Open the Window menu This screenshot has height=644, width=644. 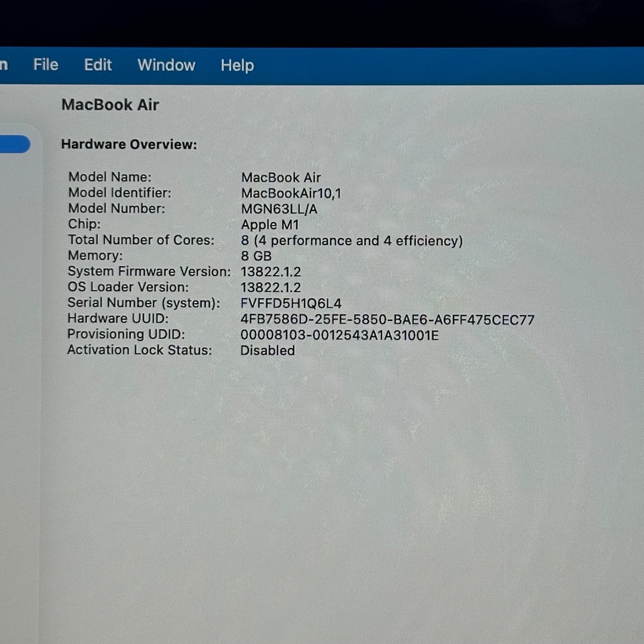click(x=167, y=65)
